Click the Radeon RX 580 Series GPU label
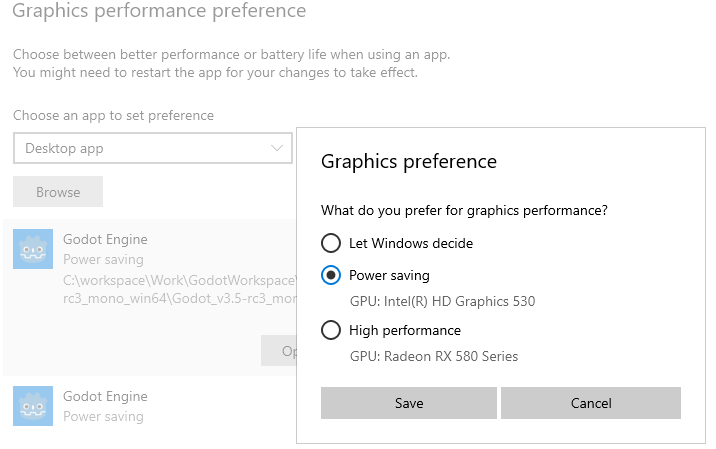 point(433,356)
